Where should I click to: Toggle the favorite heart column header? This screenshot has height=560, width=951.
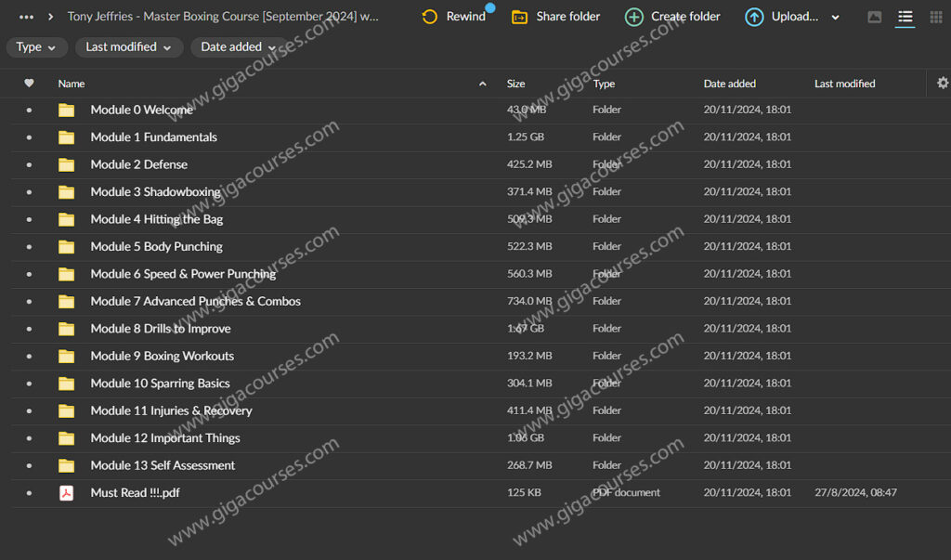coord(29,84)
